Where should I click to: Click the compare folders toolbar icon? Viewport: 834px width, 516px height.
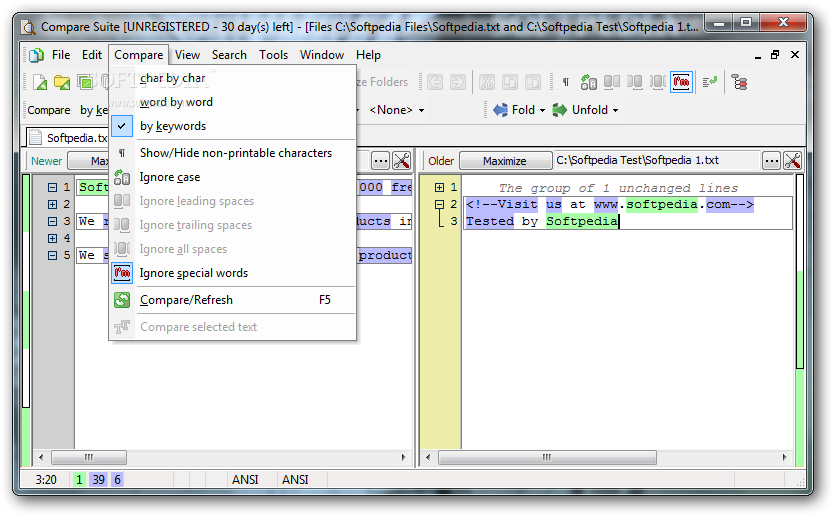pos(85,82)
